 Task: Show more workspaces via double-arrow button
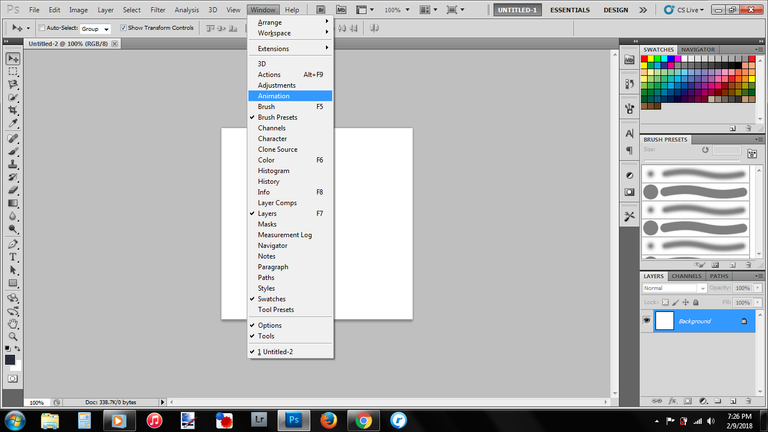click(x=643, y=10)
